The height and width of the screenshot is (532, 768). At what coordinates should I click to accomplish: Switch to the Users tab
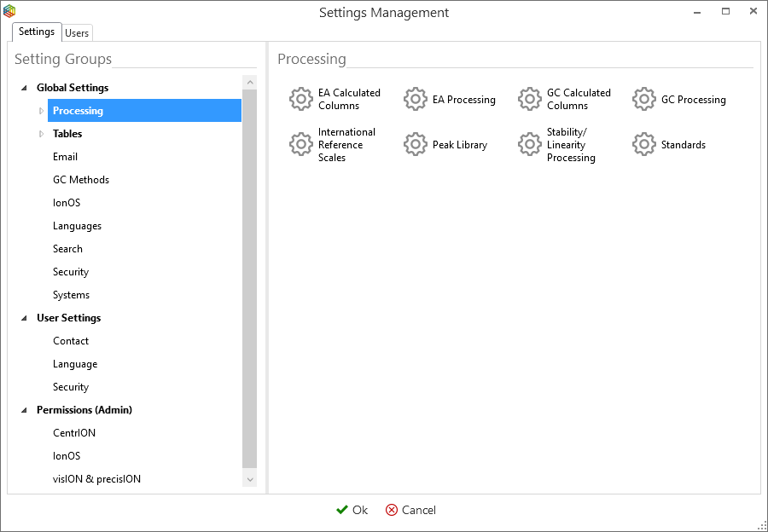pyautogui.click(x=77, y=32)
